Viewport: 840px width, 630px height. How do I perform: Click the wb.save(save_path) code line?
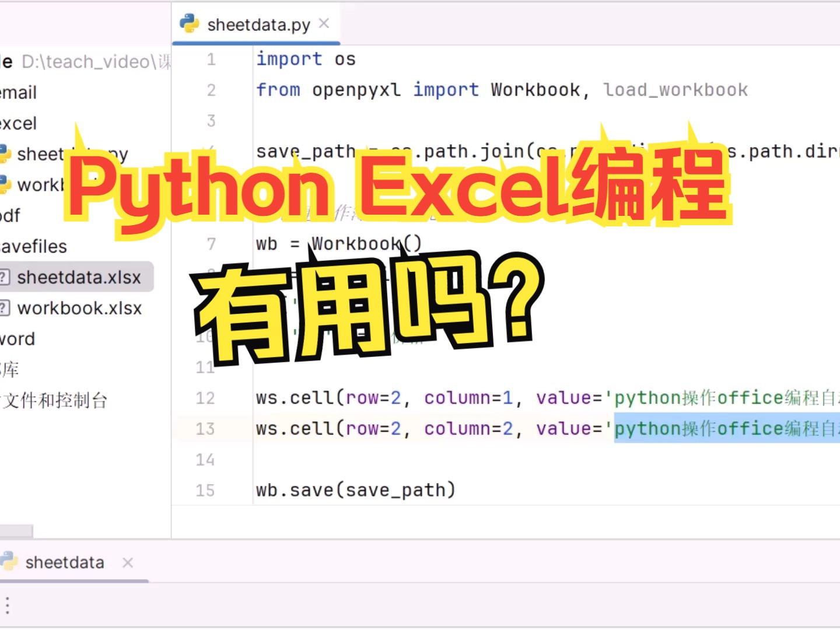coord(355,490)
